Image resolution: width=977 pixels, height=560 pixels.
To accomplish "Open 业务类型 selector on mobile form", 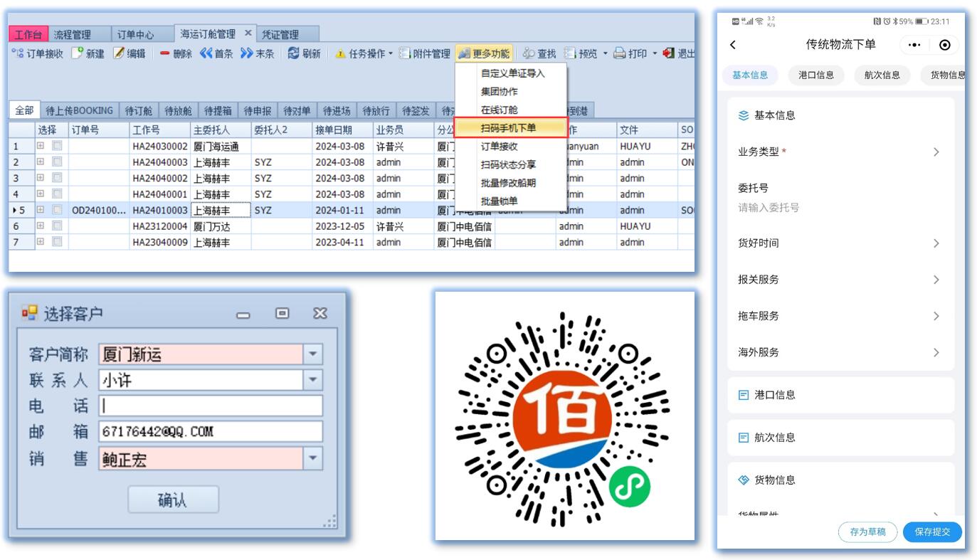I will coord(840,152).
